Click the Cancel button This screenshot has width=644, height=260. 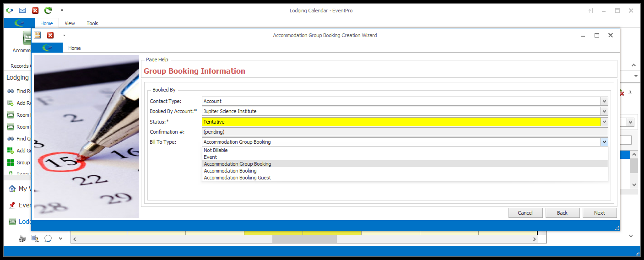(x=525, y=213)
